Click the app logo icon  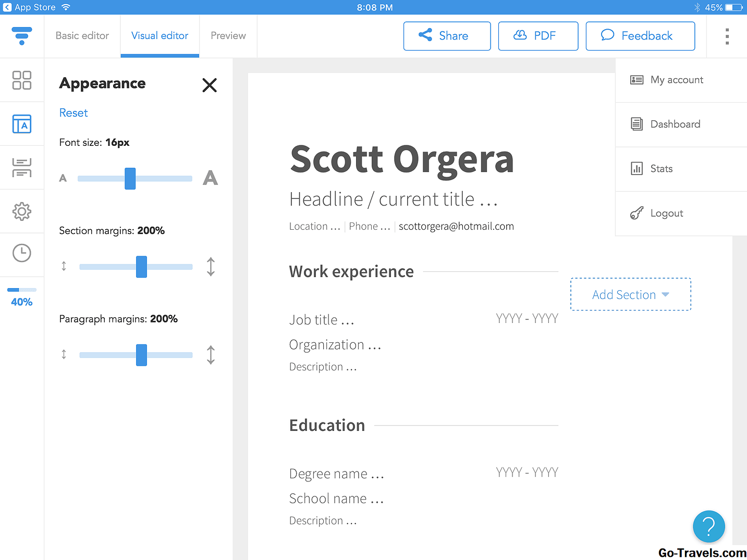point(21,35)
